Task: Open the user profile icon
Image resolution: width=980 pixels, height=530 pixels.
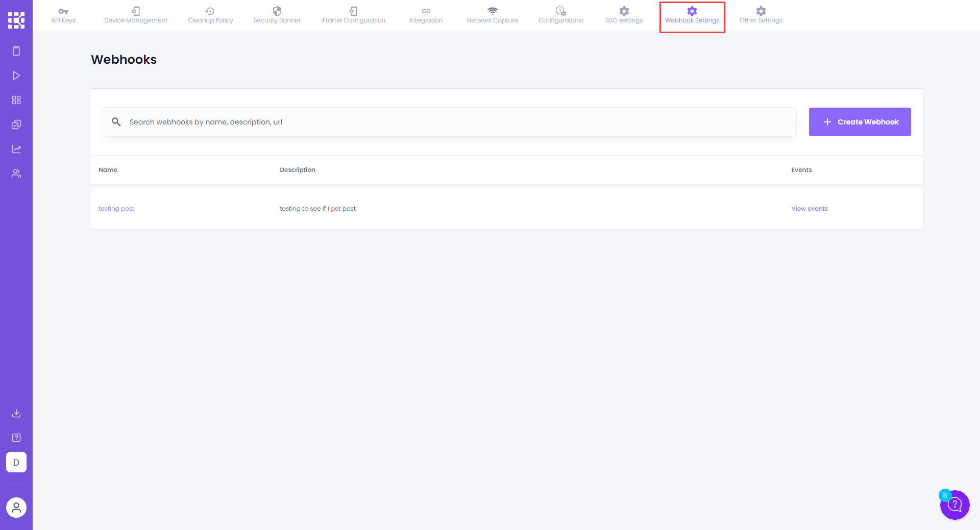Action: [x=16, y=508]
